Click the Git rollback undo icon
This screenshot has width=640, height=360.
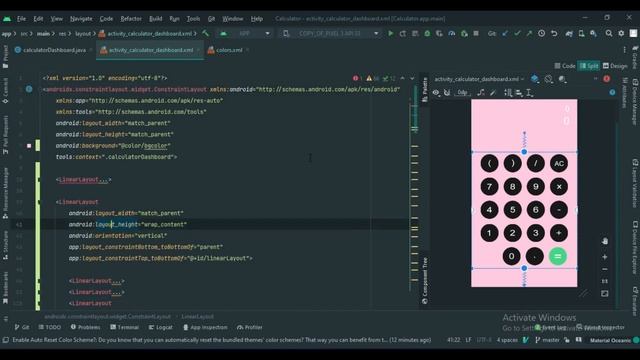(x=554, y=33)
